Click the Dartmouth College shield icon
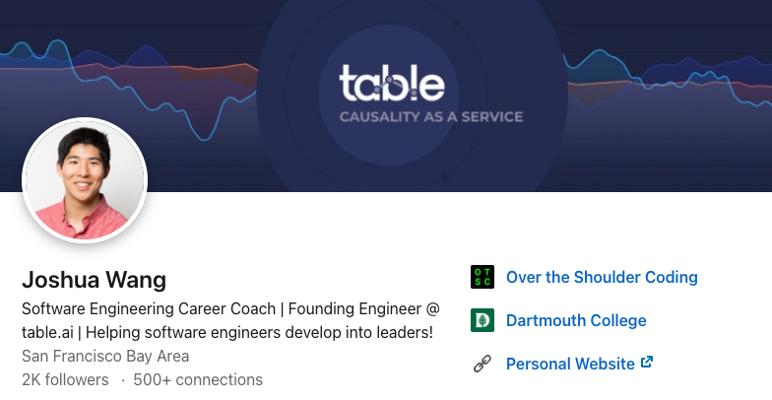 click(x=482, y=320)
